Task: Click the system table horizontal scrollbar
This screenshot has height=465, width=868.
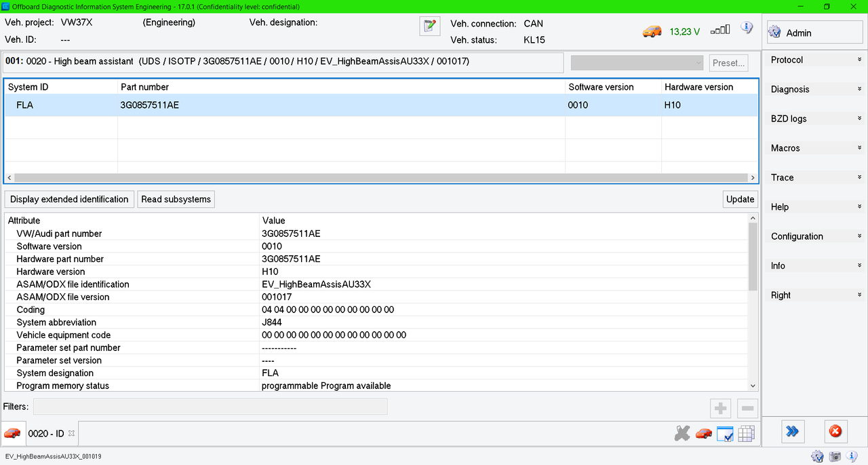Action: [381, 177]
